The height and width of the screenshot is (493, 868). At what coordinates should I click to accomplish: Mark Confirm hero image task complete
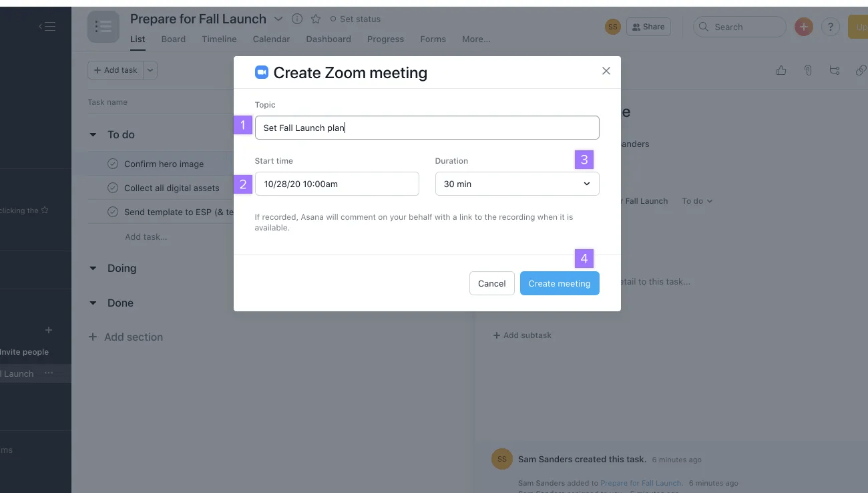tap(113, 164)
